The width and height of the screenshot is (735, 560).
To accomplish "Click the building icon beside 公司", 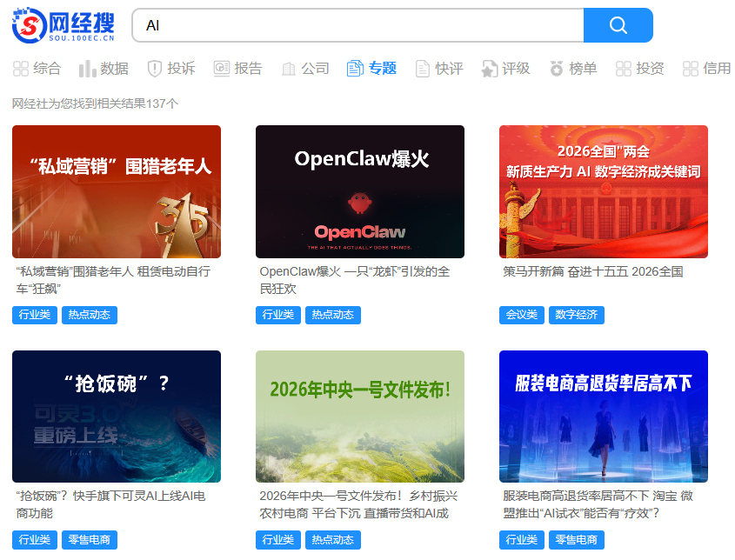I will pos(288,68).
